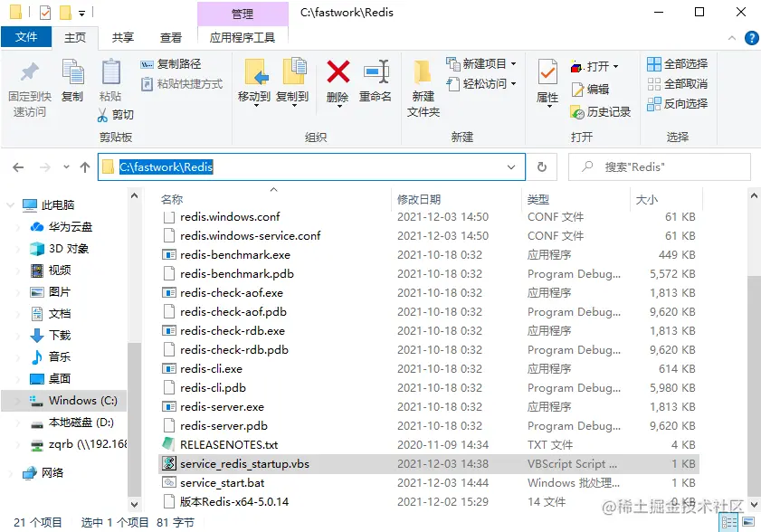Click the Rename (重命名) icon
Screen dimensions: 761x532
(x=376, y=71)
